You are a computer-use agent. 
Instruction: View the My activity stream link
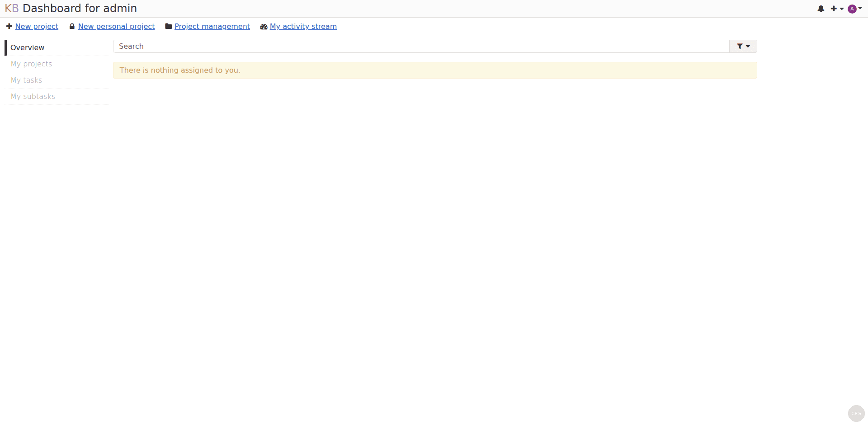pos(303,26)
